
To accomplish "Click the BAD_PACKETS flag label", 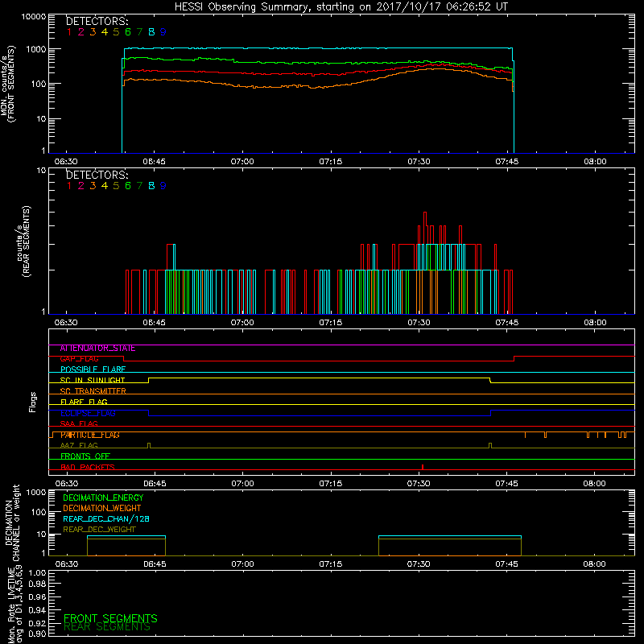I will [x=88, y=467].
